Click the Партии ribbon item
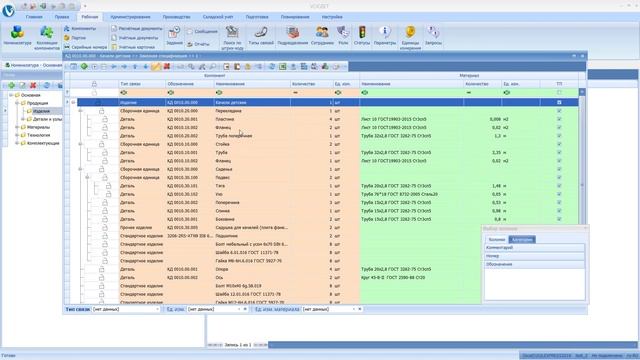This screenshot has height=360, width=640. click(75, 38)
